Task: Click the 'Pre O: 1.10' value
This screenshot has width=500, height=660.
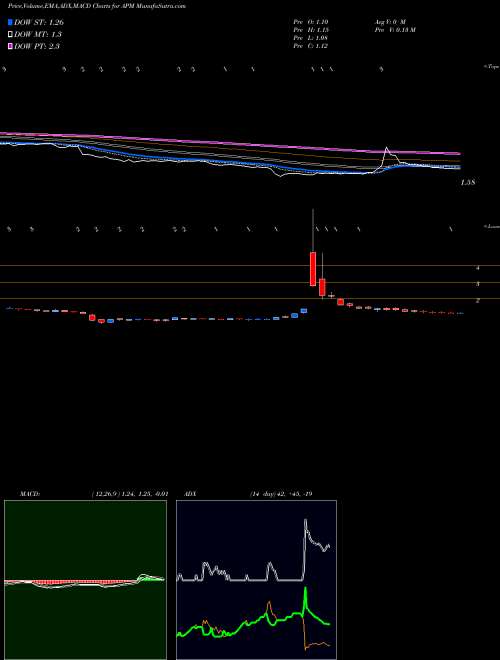Action: pos(311,21)
